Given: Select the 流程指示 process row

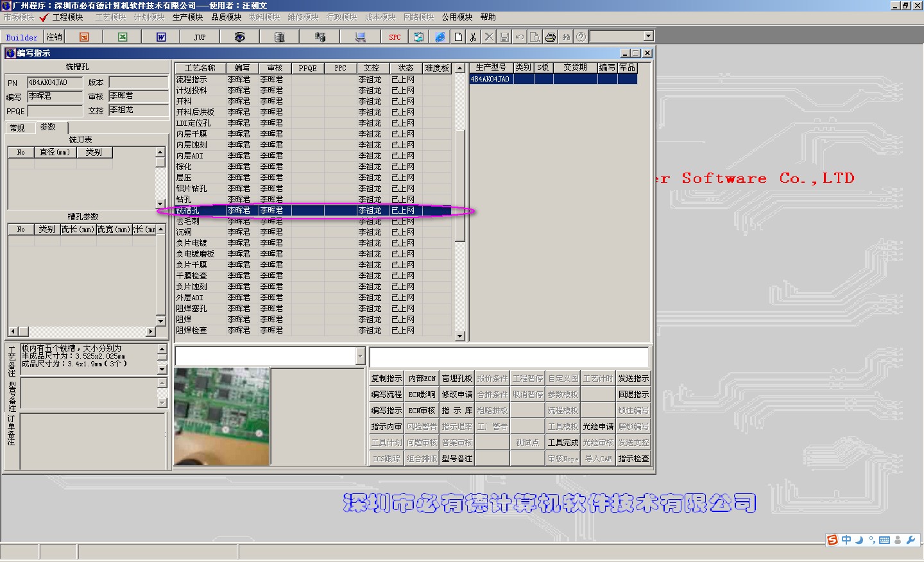Looking at the screenshot, I should 314,80.
